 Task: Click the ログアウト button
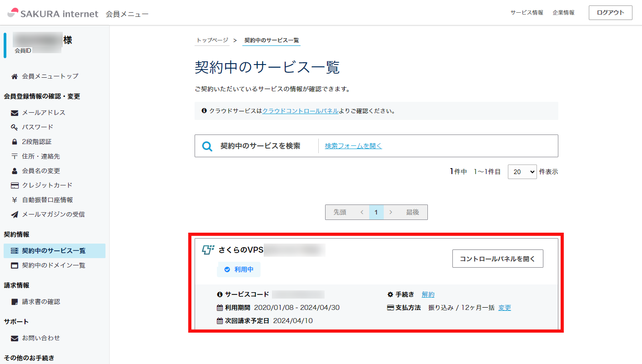(611, 13)
